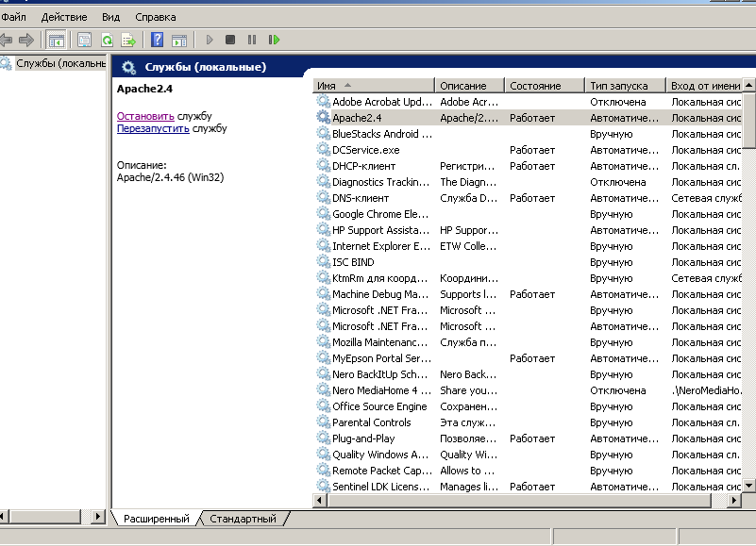The width and height of the screenshot is (756, 546).
Task: Open Properties via toolbar icon
Action: (85, 40)
